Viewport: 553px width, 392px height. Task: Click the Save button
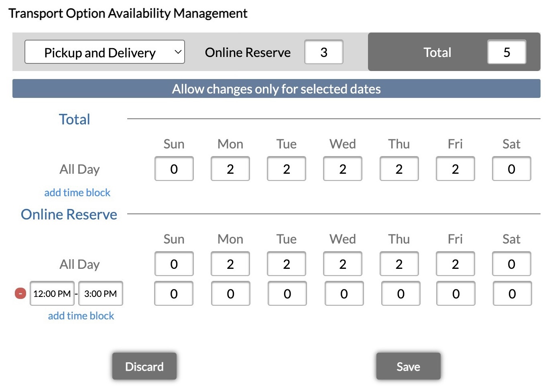click(408, 366)
